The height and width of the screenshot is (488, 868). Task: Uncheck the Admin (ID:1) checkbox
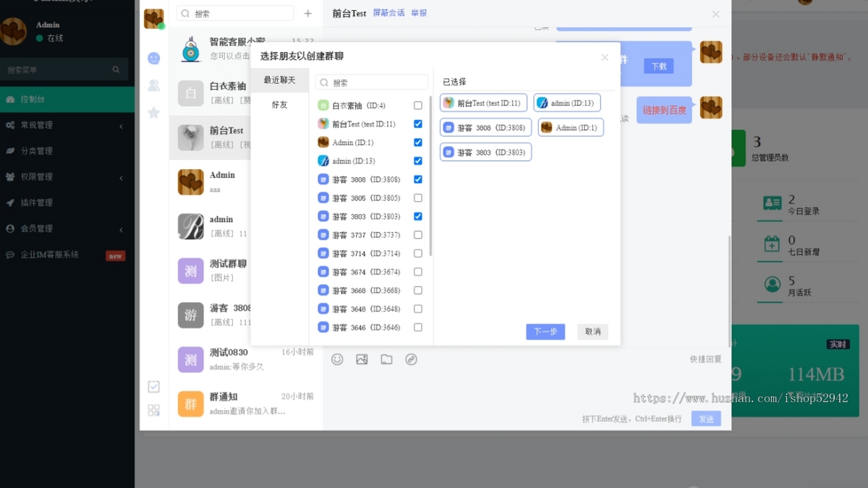pyautogui.click(x=418, y=142)
